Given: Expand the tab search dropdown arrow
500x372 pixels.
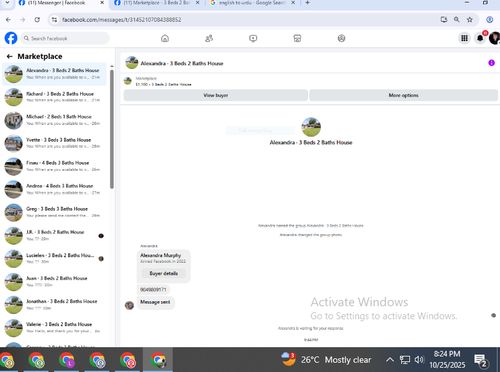Looking at the screenshot, I should tap(7, 3).
